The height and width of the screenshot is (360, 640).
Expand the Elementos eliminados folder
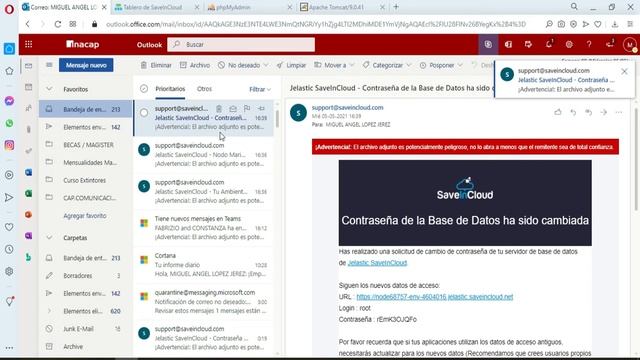click(49, 311)
